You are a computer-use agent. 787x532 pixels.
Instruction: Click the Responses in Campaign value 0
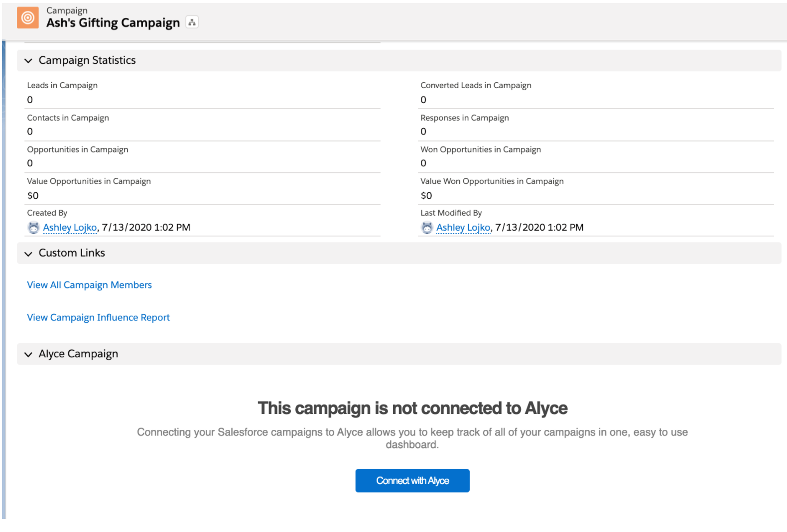423,132
